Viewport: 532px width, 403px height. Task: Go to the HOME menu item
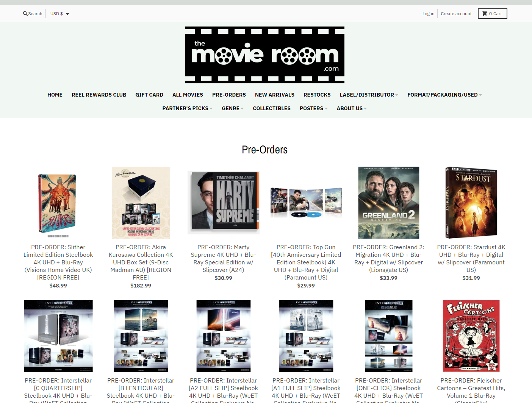pyautogui.click(x=55, y=95)
